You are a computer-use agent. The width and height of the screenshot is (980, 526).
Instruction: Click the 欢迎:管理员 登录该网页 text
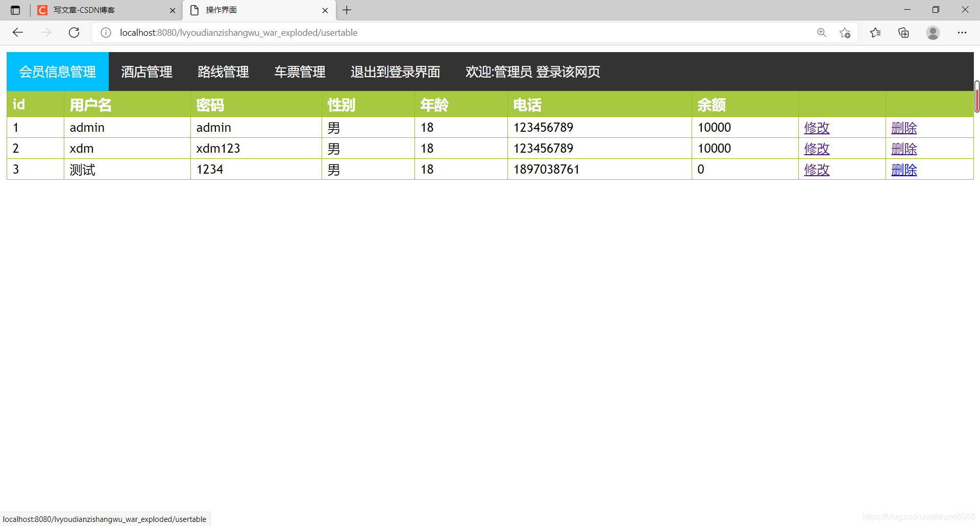pyautogui.click(x=533, y=71)
